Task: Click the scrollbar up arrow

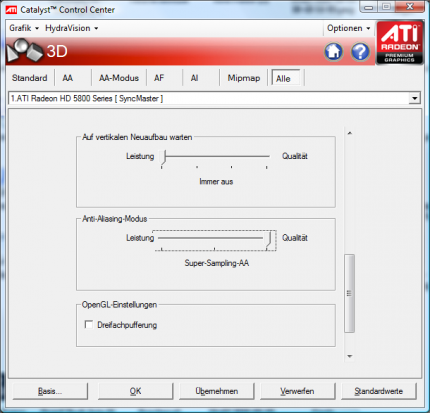Action: click(349, 133)
